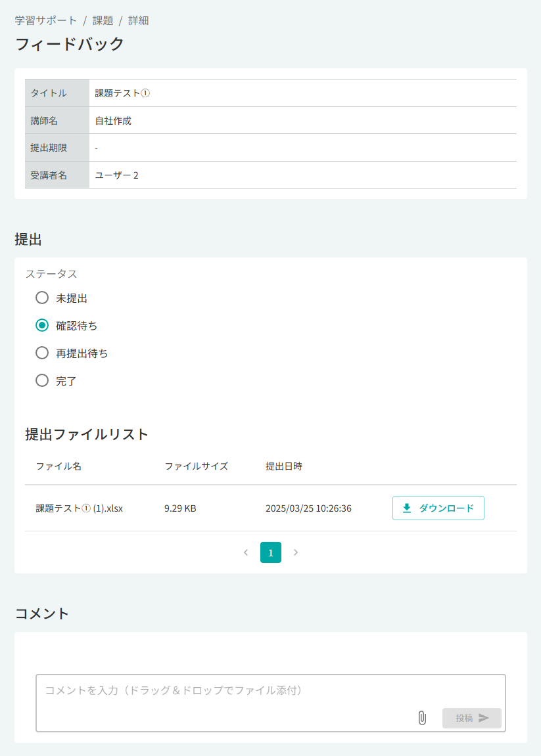Click the student name ユーザー 2

click(x=116, y=175)
